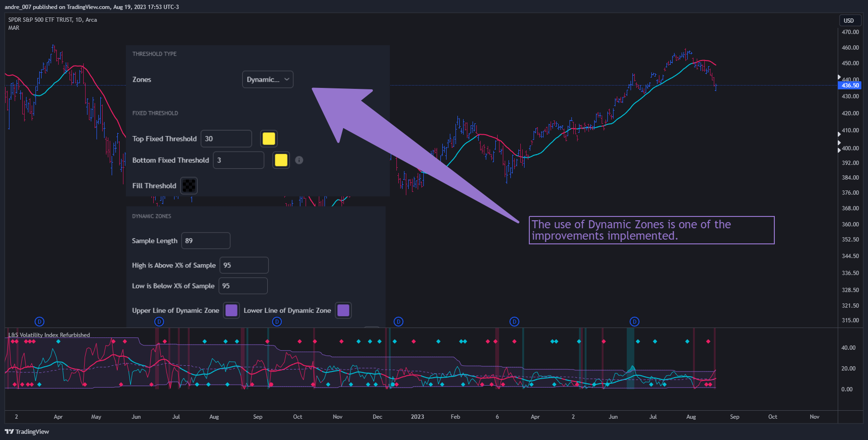Open the Bottom Fixed Threshold yellow color swatch
Image resolution: width=868 pixels, height=440 pixels.
(x=281, y=160)
